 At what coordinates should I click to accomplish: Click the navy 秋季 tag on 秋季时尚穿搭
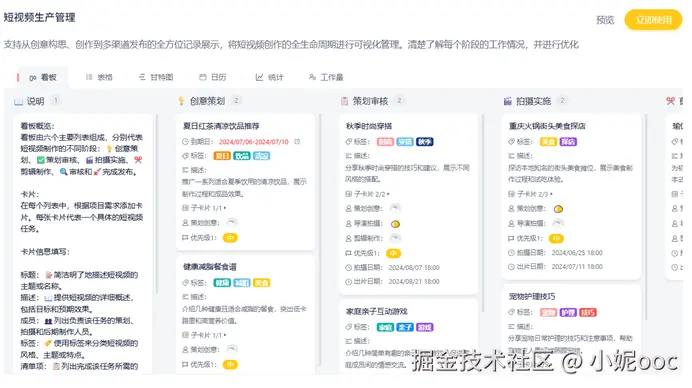tap(425, 142)
